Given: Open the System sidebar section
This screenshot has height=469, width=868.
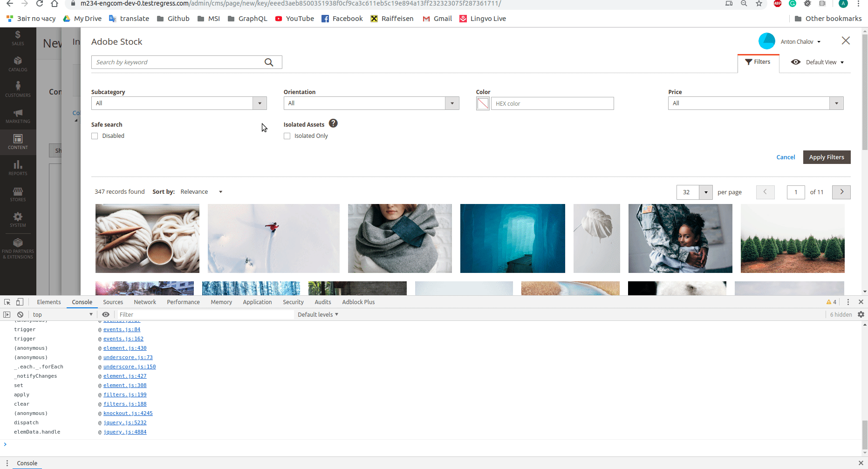Looking at the screenshot, I should click(x=18, y=220).
